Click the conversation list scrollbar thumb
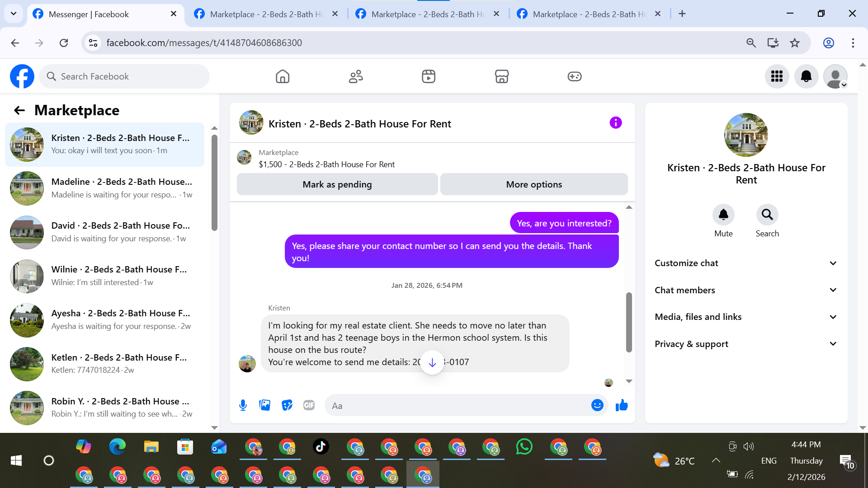The height and width of the screenshot is (488, 868). (x=214, y=183)
